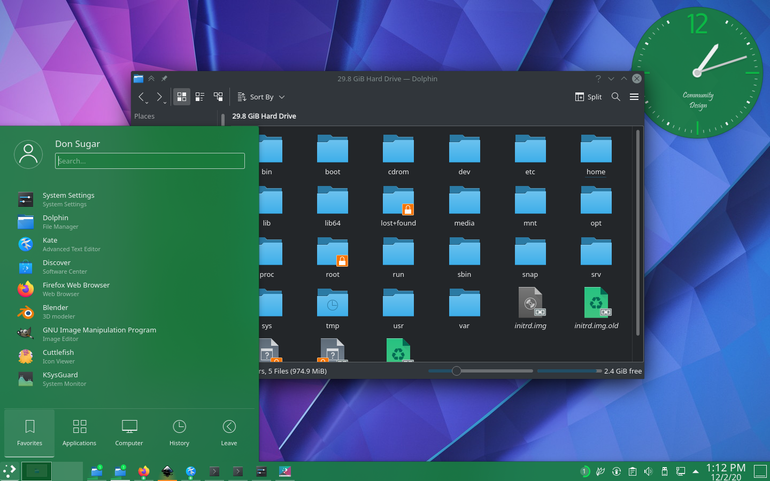Select the etc folder
The height and width of the screenshot is (481, 770).
tap(530, 155)
